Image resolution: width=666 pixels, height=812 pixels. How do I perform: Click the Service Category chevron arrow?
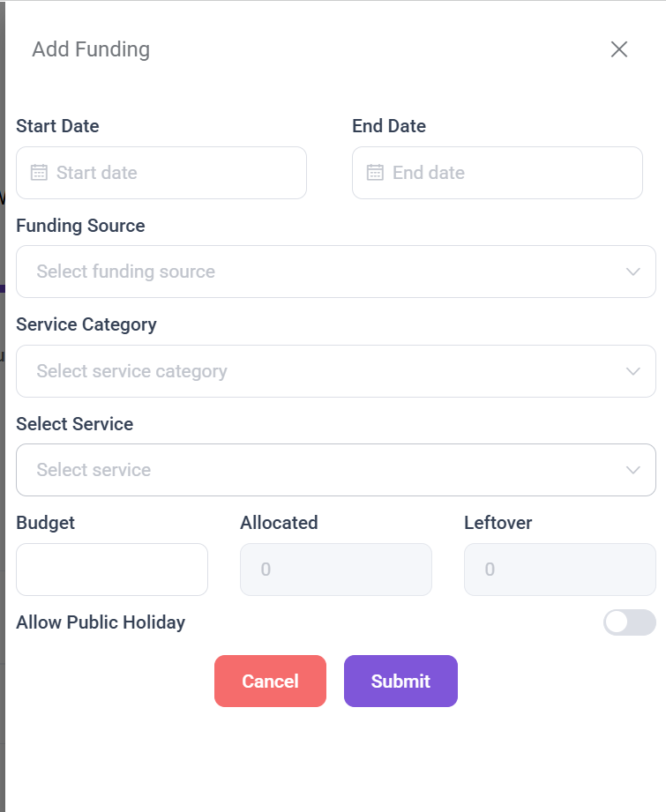pyautogui.click(x=632, y=371)
